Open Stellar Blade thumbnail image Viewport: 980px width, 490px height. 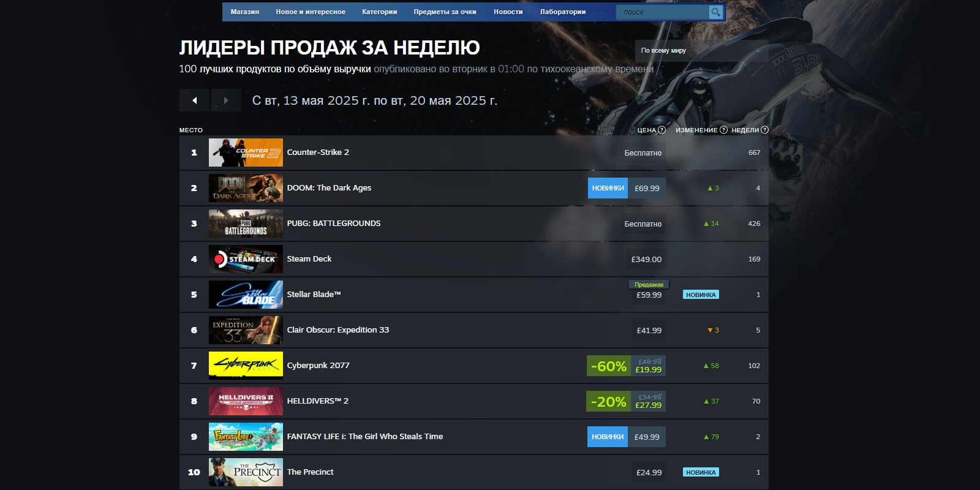[x=246, y=295]
